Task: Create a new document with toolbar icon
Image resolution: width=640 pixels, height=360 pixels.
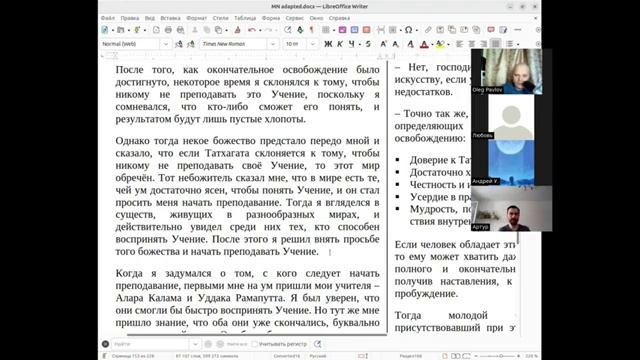Action: [x=105, y=30]
